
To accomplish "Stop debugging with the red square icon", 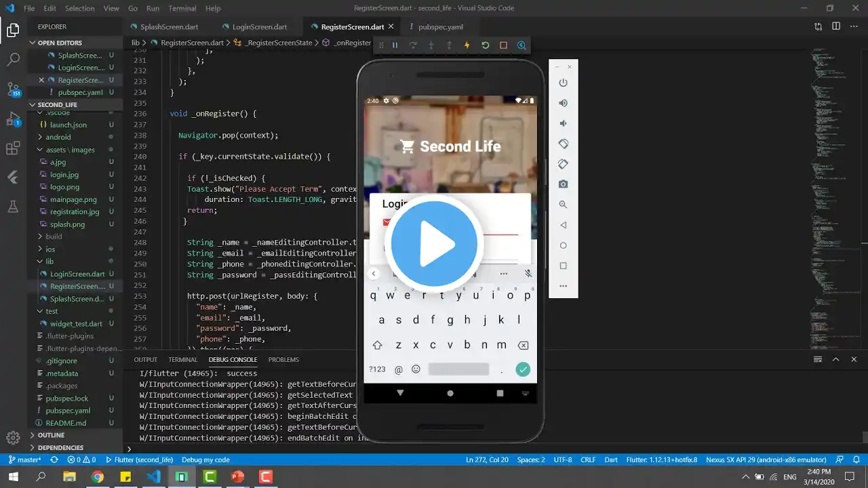I will click(x=503, y=45).
